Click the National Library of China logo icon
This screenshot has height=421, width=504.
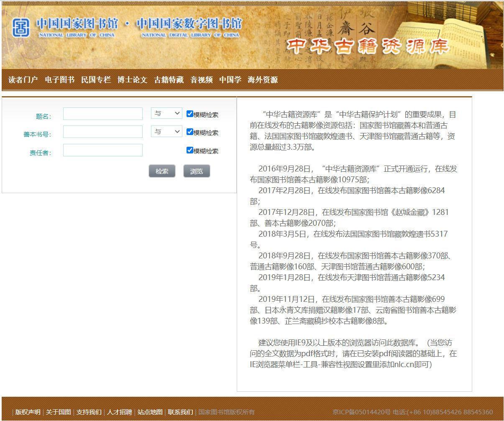pos(21,28)
